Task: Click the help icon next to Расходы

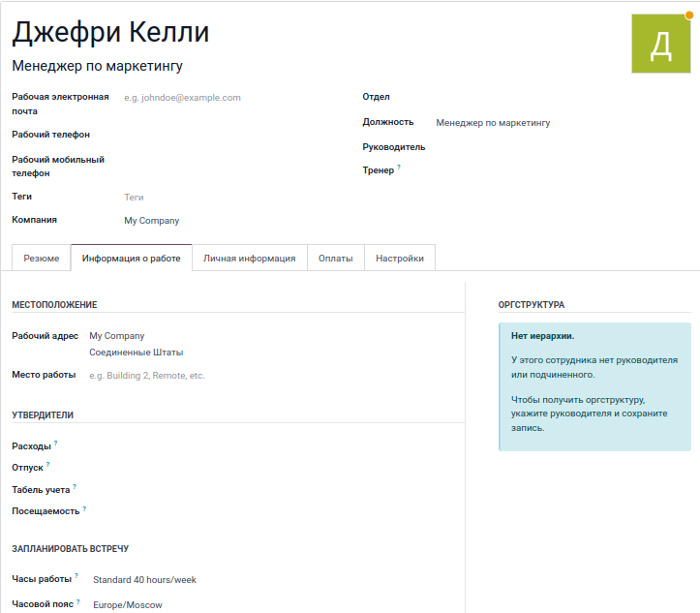Action: coord(56,443)
